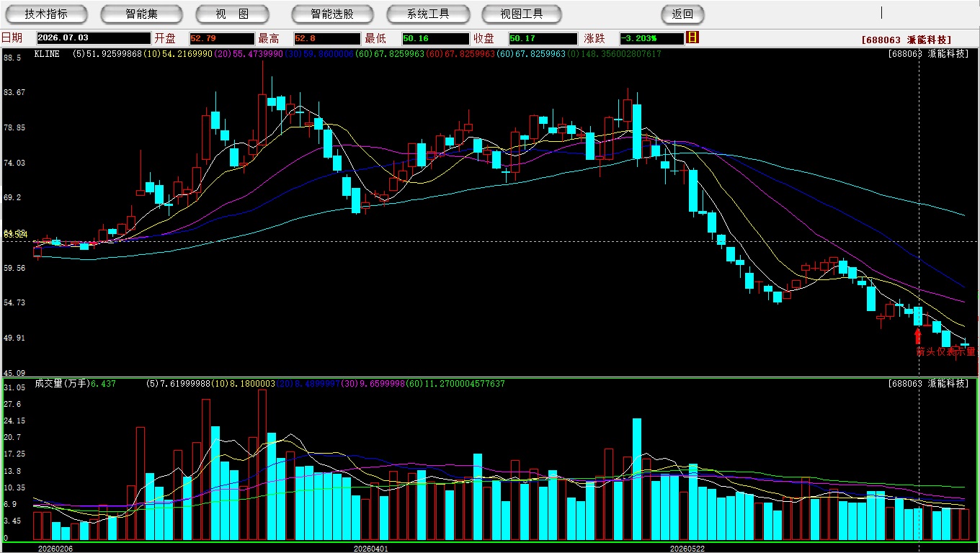Click the 20260206 date axis label
The width and height of the screenshot is (980, 553).
tap(55, 548)
